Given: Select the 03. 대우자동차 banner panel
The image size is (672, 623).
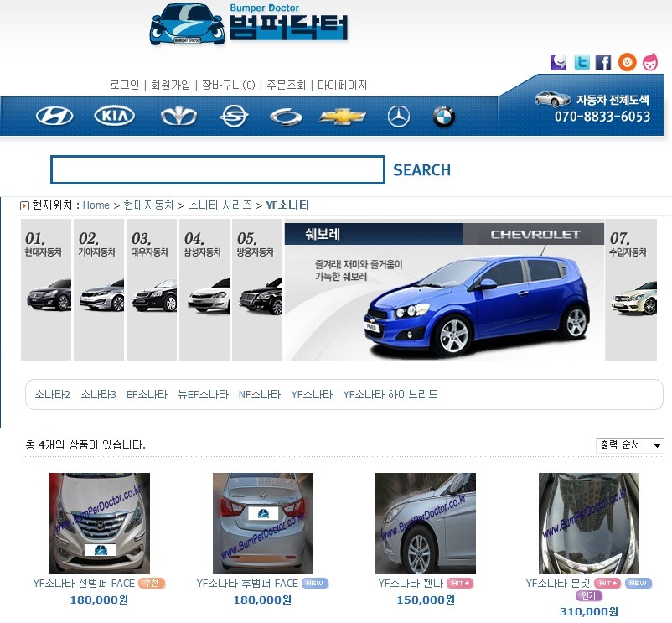Looking at the screenshot, I should (152, 290).
